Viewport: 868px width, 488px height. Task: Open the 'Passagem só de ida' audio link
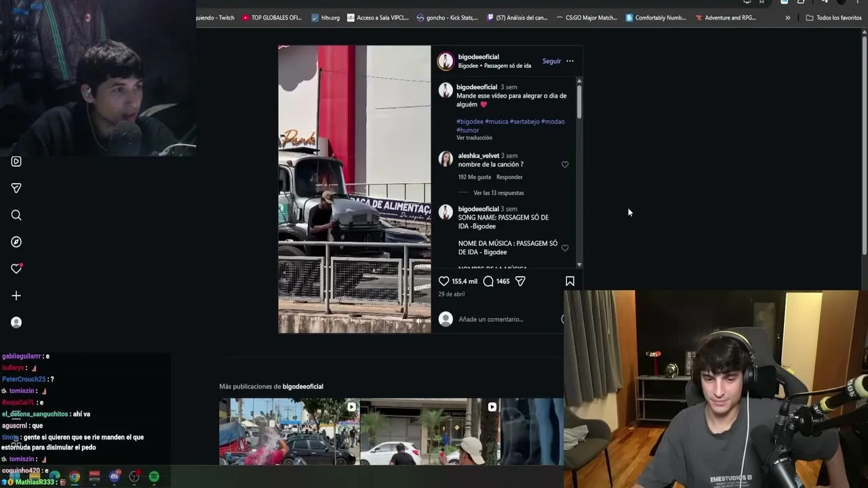(x=507, y=66)
